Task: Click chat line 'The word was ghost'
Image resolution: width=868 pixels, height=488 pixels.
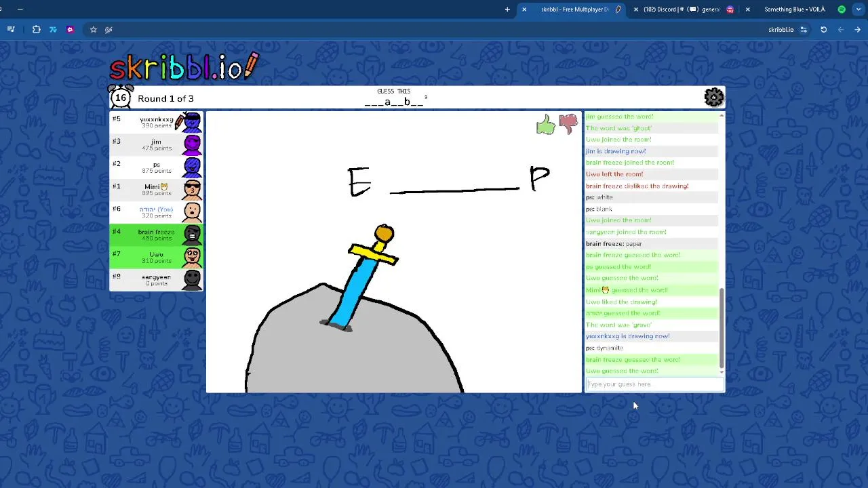Action: (618, 128)
